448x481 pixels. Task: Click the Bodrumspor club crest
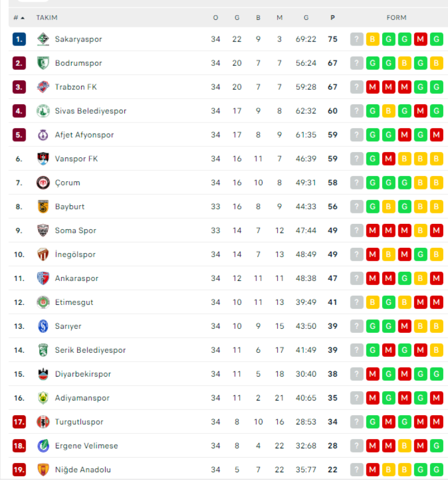point(43,63)
